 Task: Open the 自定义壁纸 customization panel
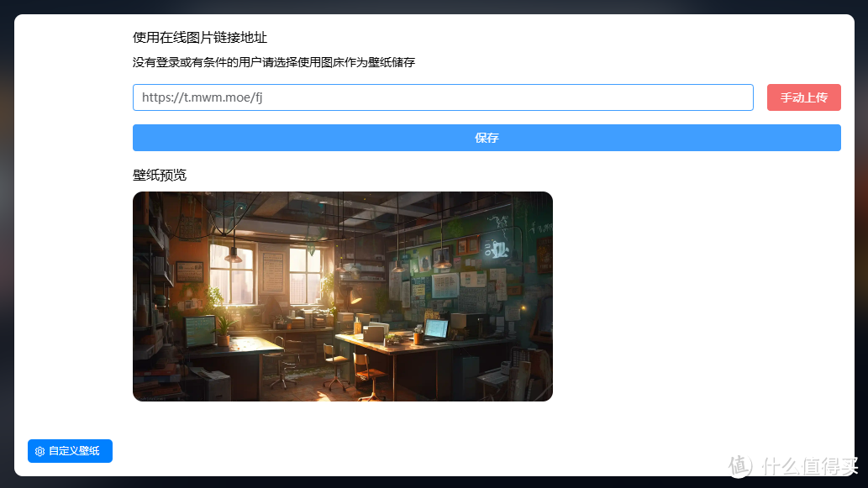click(70, 451)
